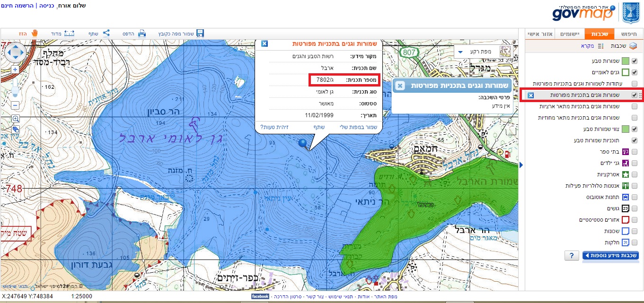
Task: Activate the pan hand (הזז) tool
Action: point(34,34)
